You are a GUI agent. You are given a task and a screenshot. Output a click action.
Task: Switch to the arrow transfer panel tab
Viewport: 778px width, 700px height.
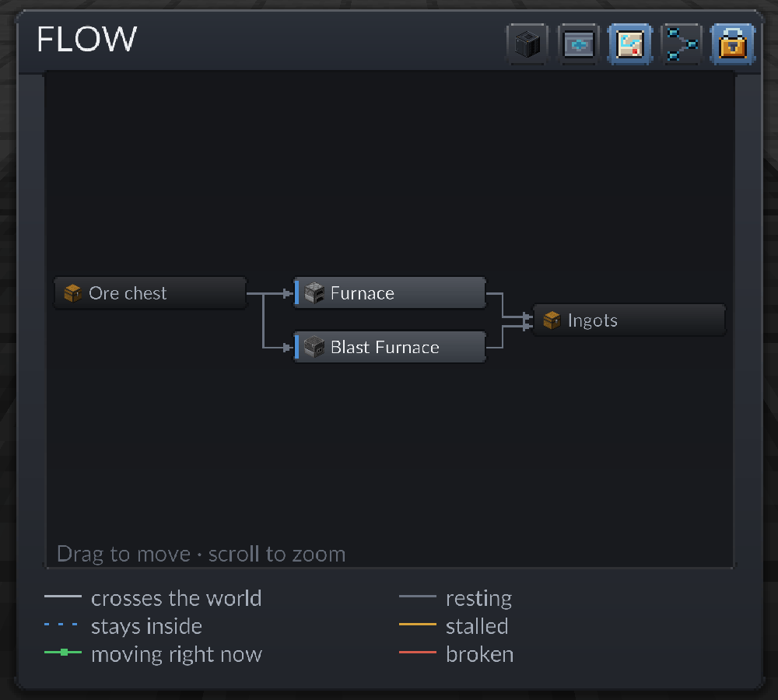click(579, 44)
